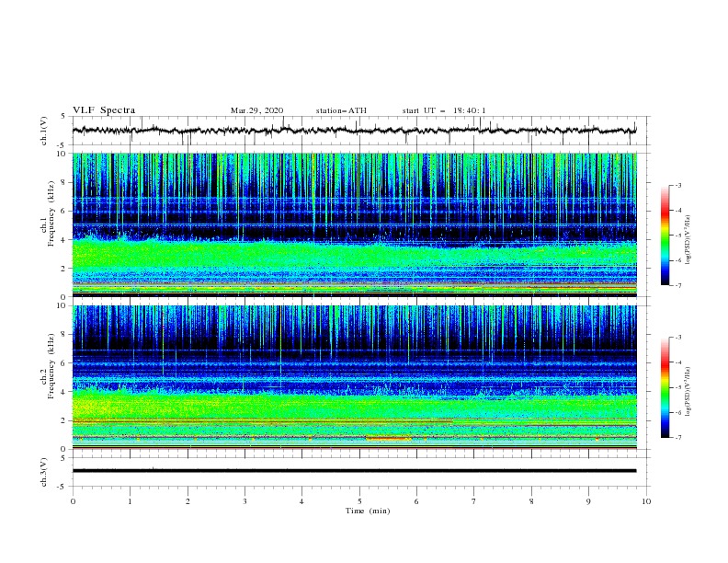Click inside the ch.1 spectrogram panel

[355, 224]
